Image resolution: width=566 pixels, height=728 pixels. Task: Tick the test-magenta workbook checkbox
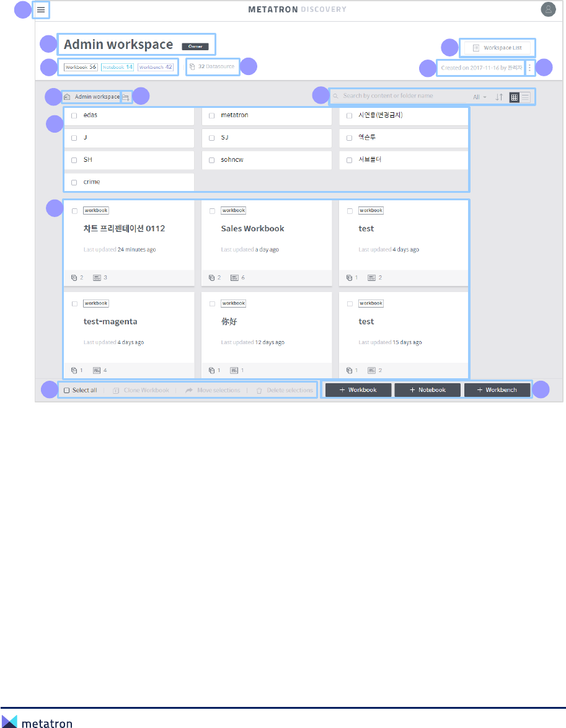74,304
